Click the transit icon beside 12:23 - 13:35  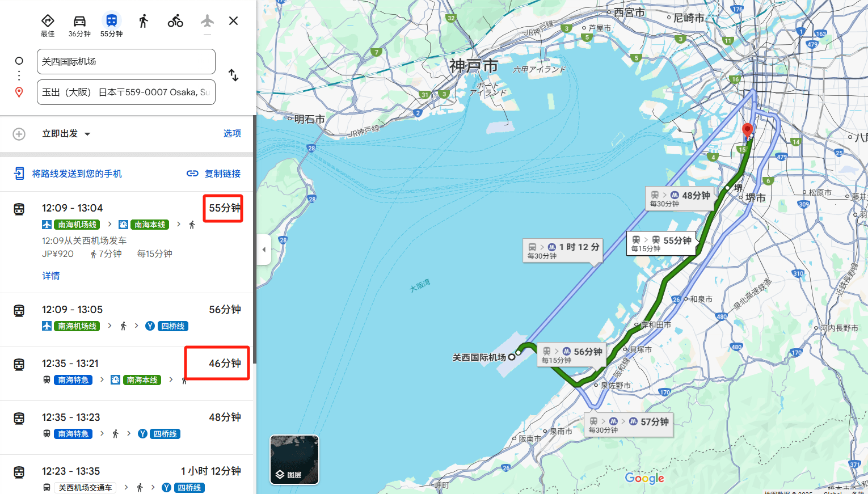pyautogui.click(x=19, y=472)
